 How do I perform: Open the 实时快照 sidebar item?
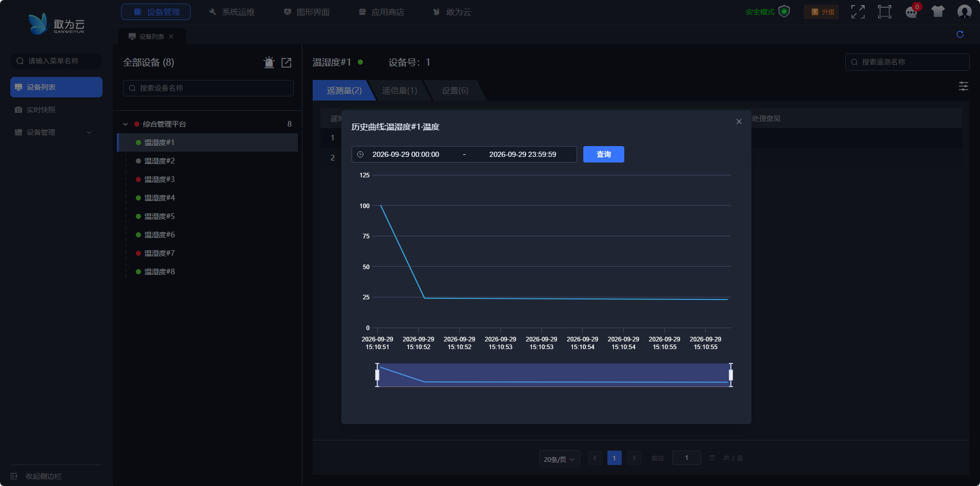click(56, 110)
